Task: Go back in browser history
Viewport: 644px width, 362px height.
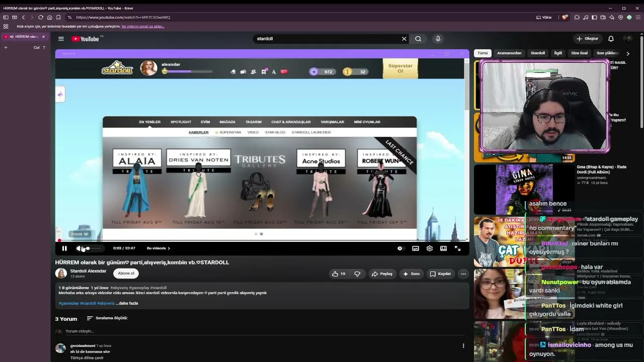Action: point(23,17)
